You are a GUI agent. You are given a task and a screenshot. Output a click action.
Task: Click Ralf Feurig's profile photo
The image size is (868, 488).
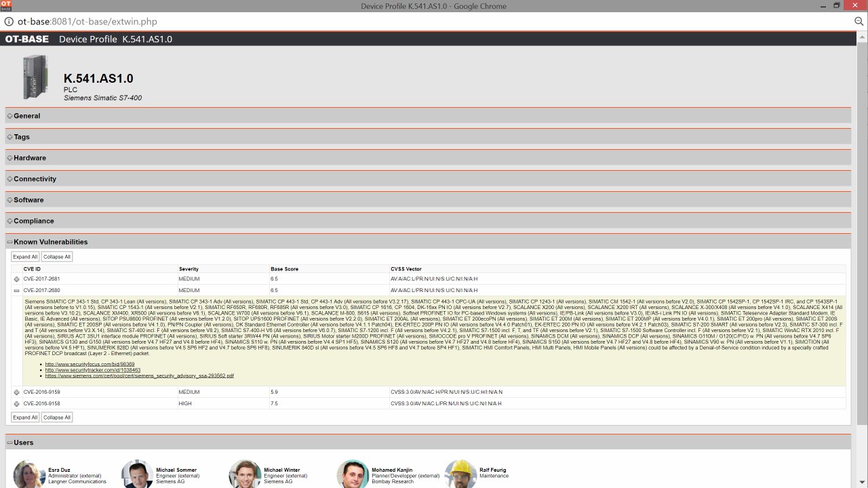(x=461, y=474)
